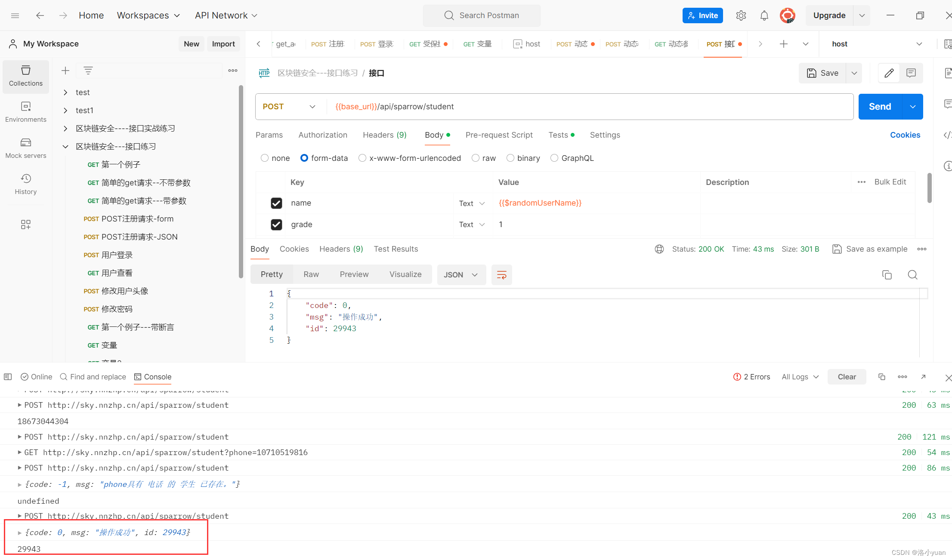Open the user avatar menu
This screenshot has width=952, height=560.
(x=787, y=15)
